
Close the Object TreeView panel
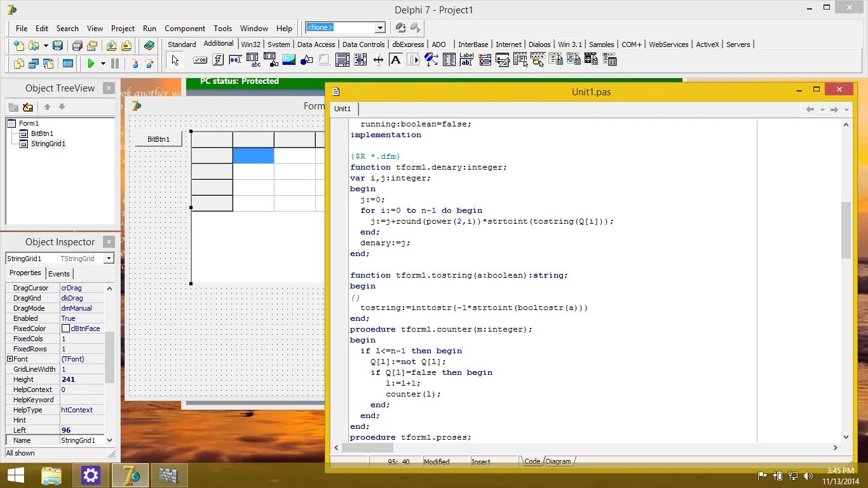coord(109,88)
